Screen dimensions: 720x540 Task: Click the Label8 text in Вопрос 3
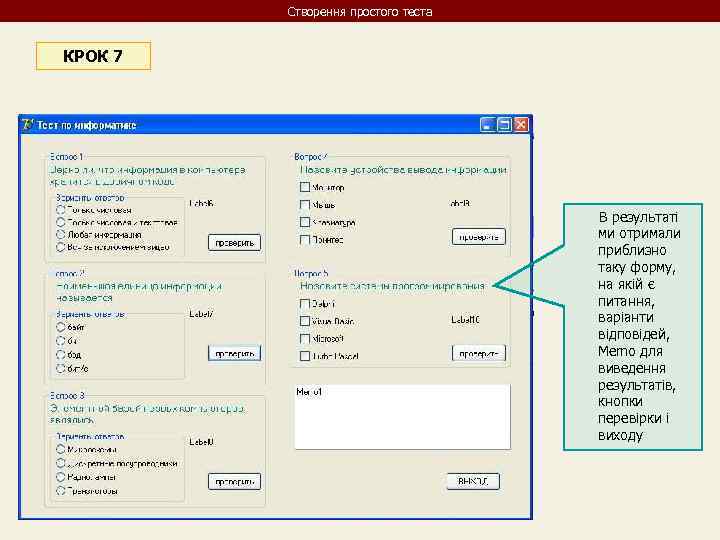point(201,442)
